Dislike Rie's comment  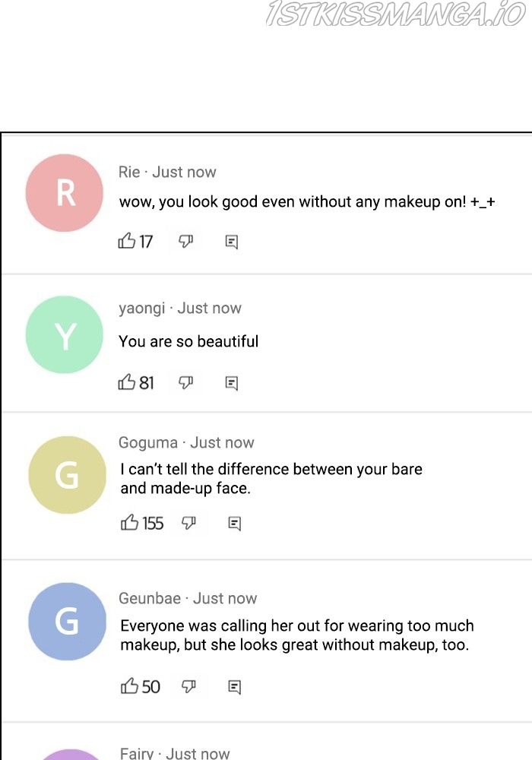186,242
